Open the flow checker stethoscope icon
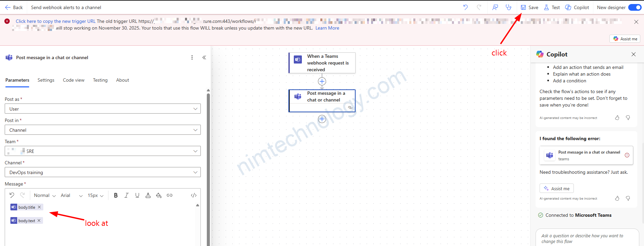 [x=508, y=7]
